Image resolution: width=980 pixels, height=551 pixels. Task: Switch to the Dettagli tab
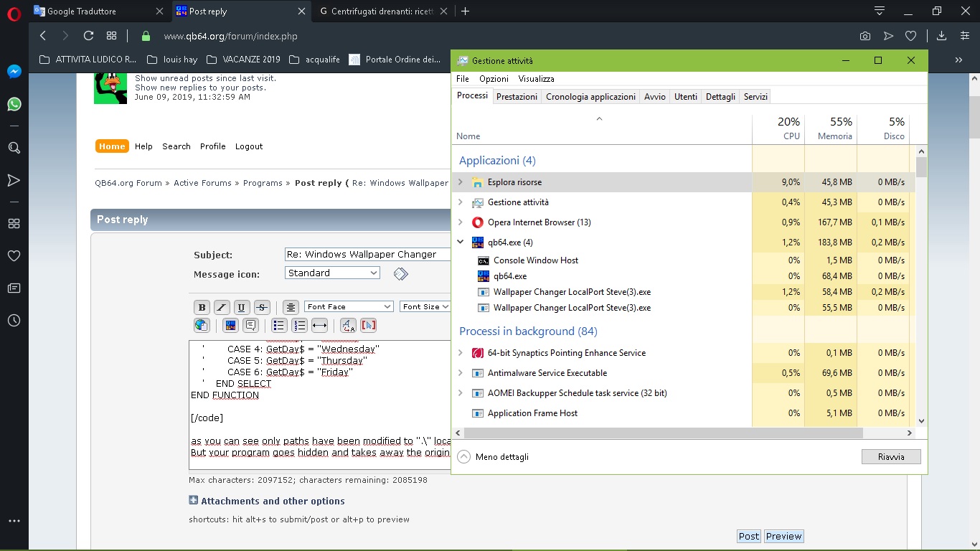tap(720, 97)
